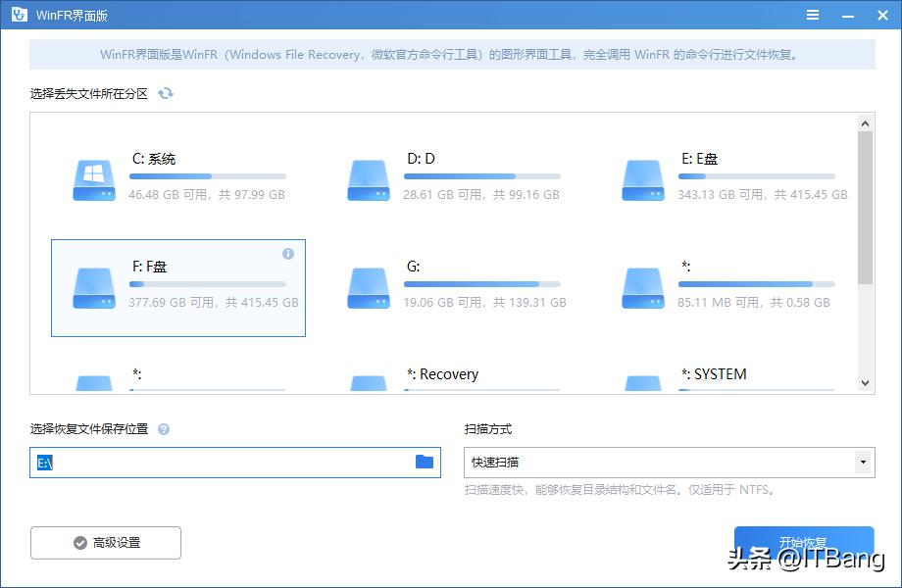Open the 扫描方式 scan mode dropdown

point(865,462)
